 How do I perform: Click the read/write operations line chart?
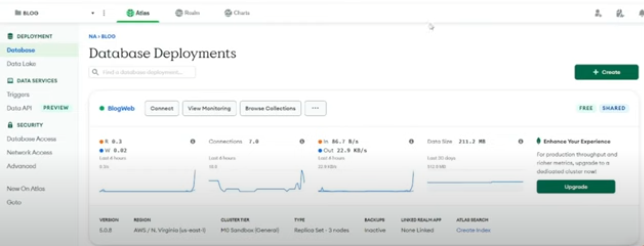(x=147, y=181)
